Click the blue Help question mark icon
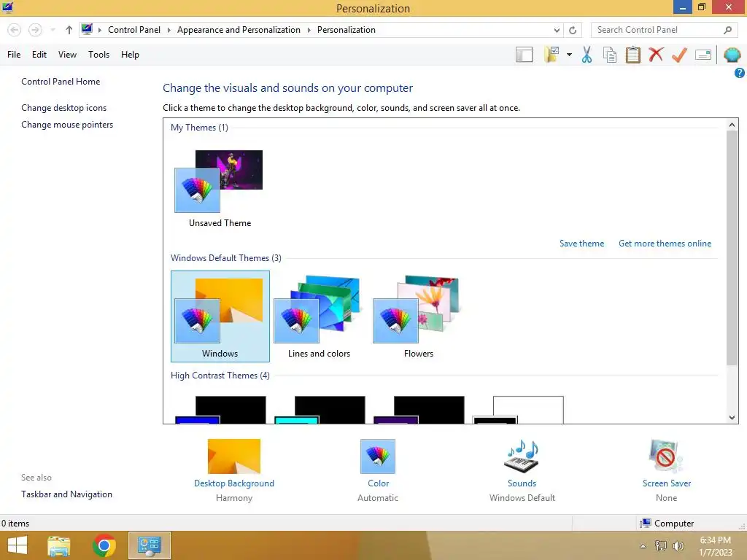 pyautogui.click(x=740, y=73)
